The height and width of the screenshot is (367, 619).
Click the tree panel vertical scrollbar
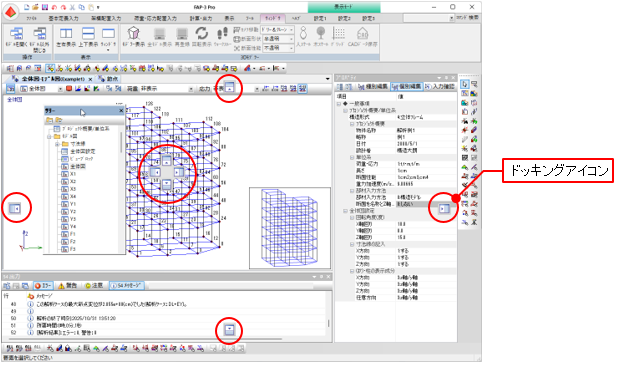[x=121, y=142]
